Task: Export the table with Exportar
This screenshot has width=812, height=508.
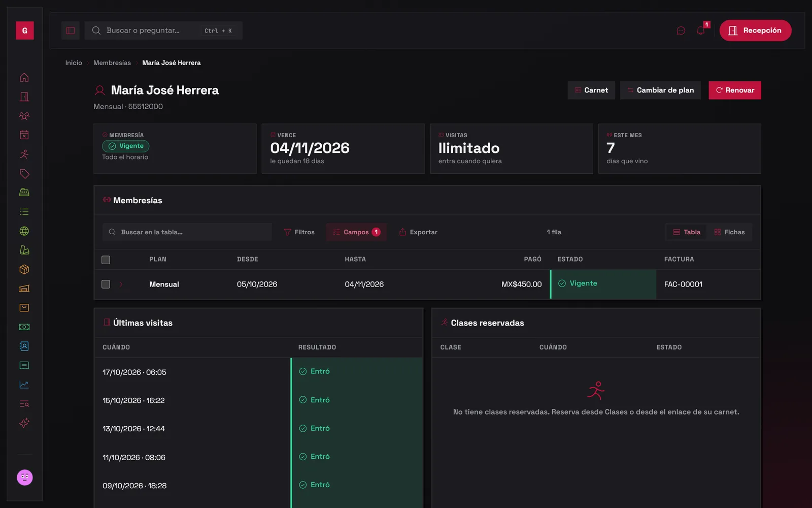Action: click(x=418, y=232)
